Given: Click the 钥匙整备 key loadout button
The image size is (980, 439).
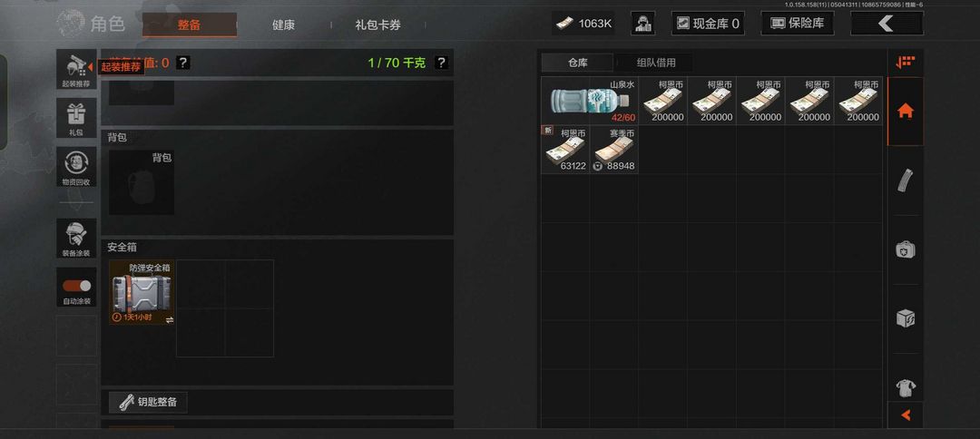Looking at the screenshot, I should [148, 402].
